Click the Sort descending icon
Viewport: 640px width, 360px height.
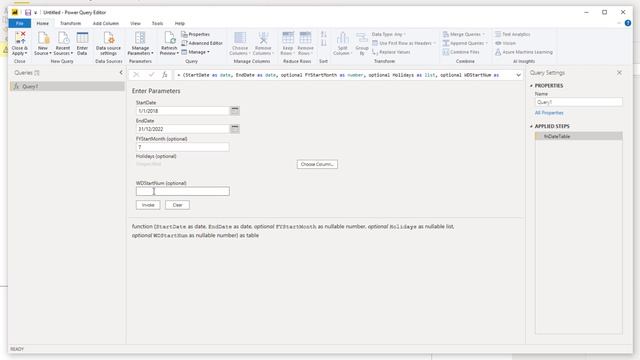tap(323, 43)
